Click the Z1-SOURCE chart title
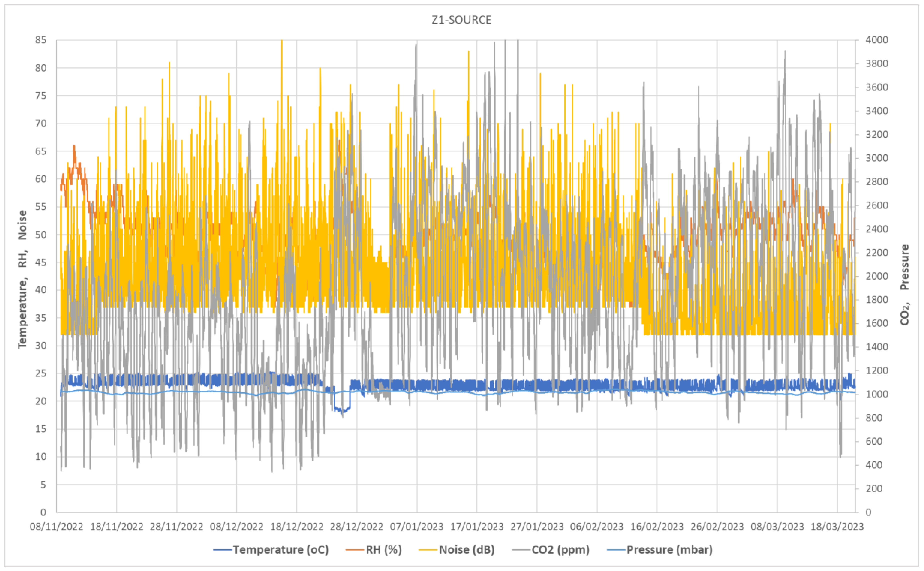This screenshot has width=924, height=571. (461, 20)
